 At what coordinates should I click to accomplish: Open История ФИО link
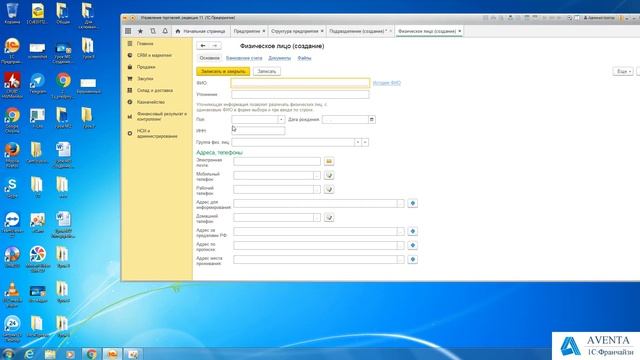tap(387, 83)
